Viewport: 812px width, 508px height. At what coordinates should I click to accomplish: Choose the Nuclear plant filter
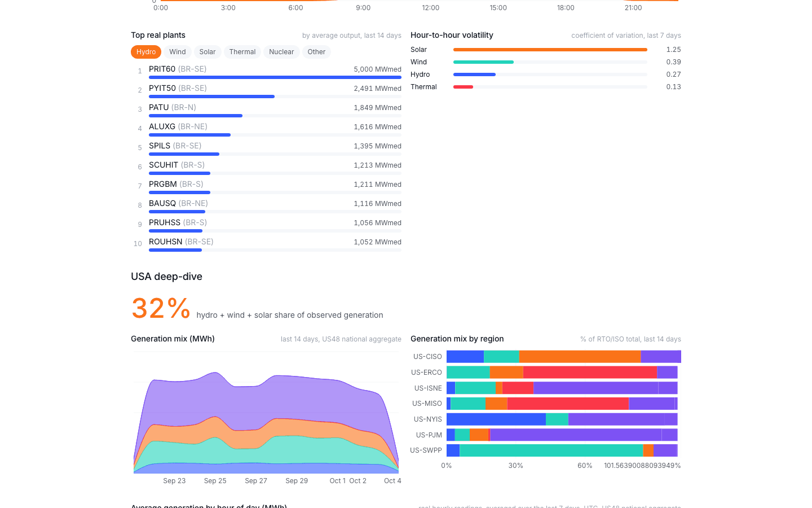281,52
